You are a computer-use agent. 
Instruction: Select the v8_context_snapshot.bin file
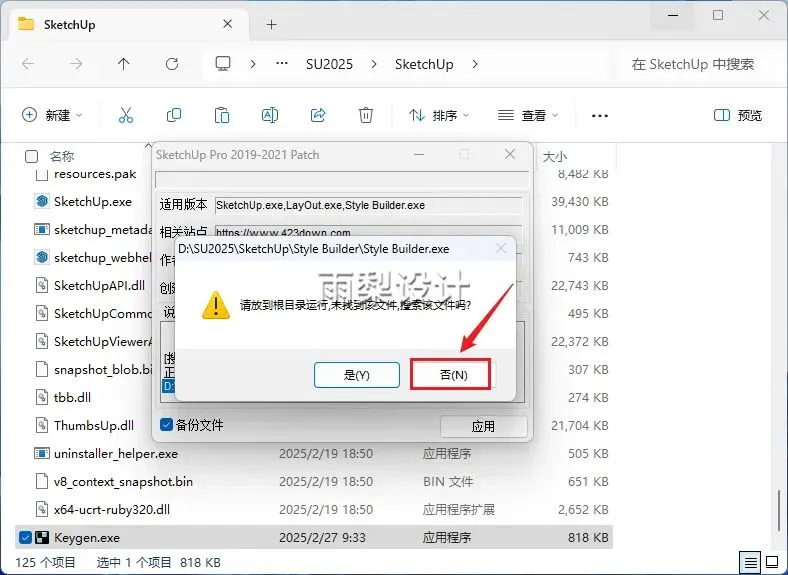(x=124, y=482)
